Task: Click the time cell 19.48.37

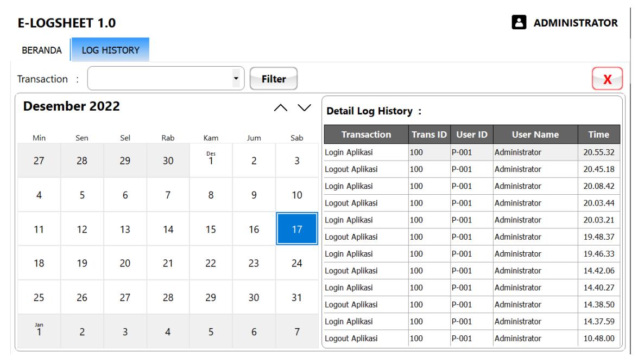Action: (598, 237)
